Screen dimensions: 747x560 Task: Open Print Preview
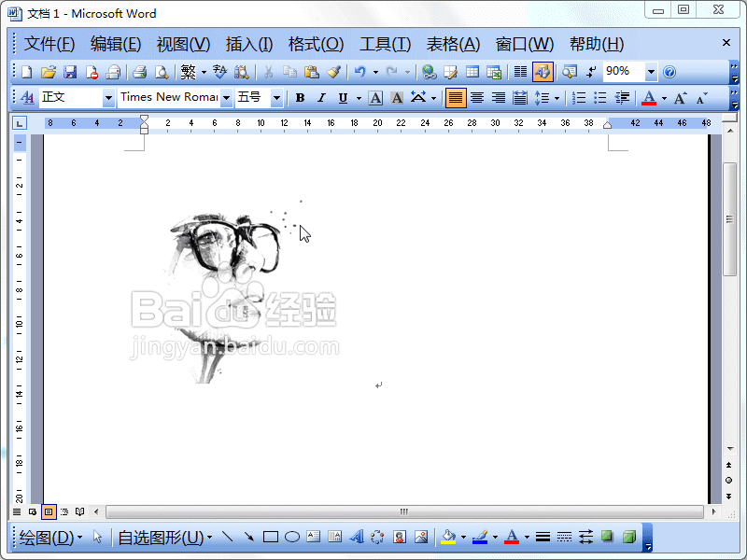click(x=162, y=72)
